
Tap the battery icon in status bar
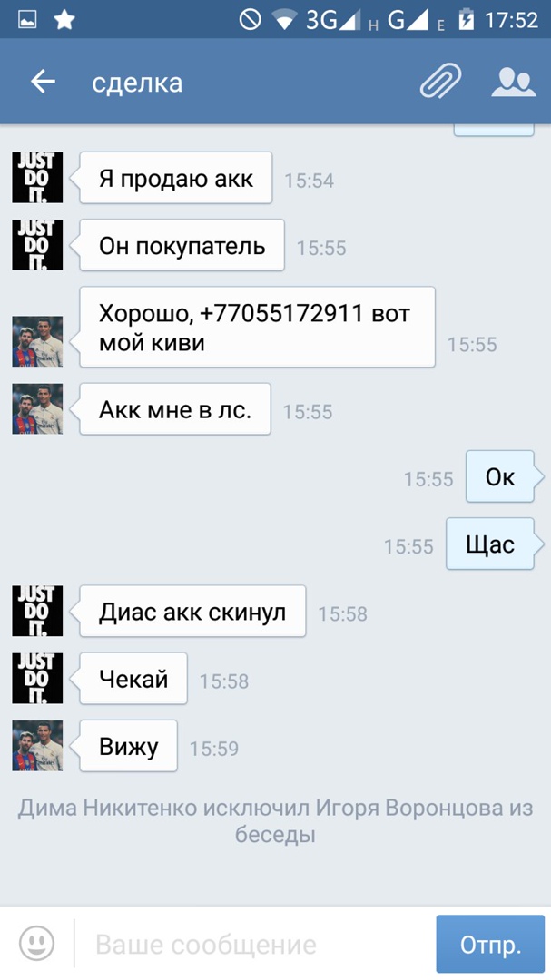[x=467, y=20]
